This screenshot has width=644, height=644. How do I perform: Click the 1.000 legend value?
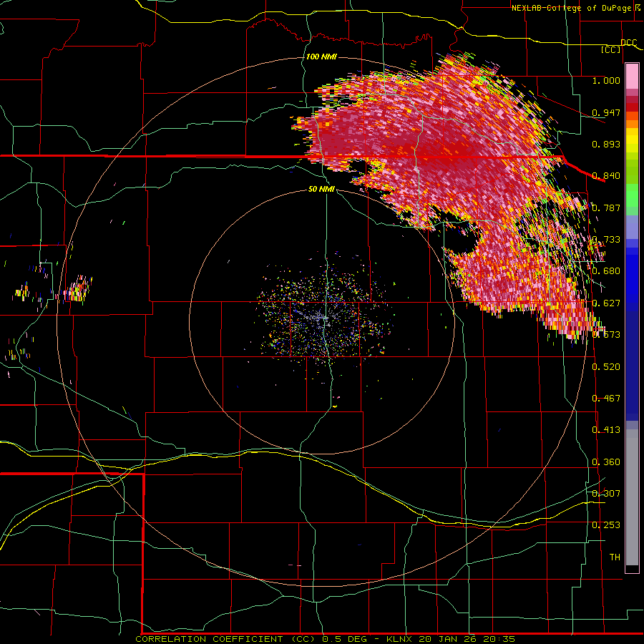[606, 80]
